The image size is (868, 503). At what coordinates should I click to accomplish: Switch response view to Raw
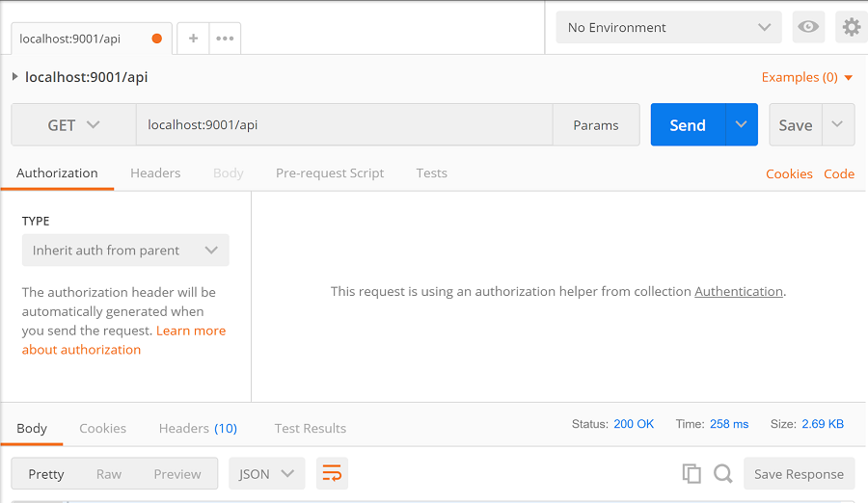coord(108,474)
